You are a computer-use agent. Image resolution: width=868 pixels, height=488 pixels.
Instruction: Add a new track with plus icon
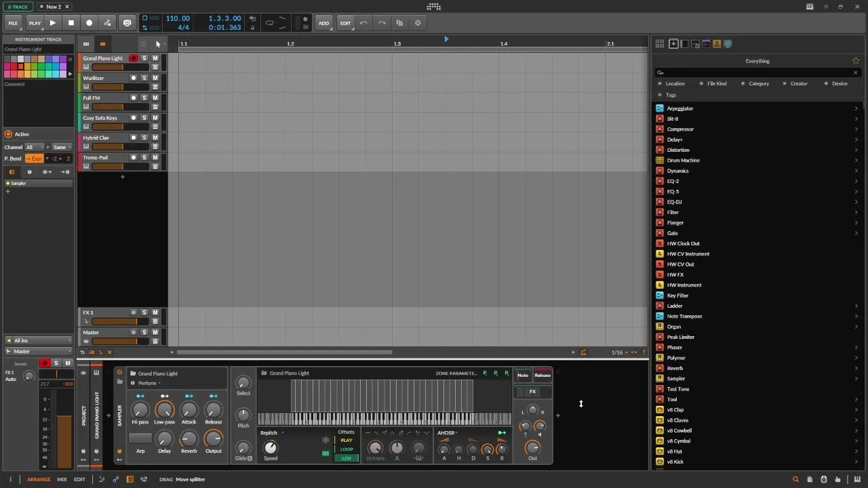(123, 177)
